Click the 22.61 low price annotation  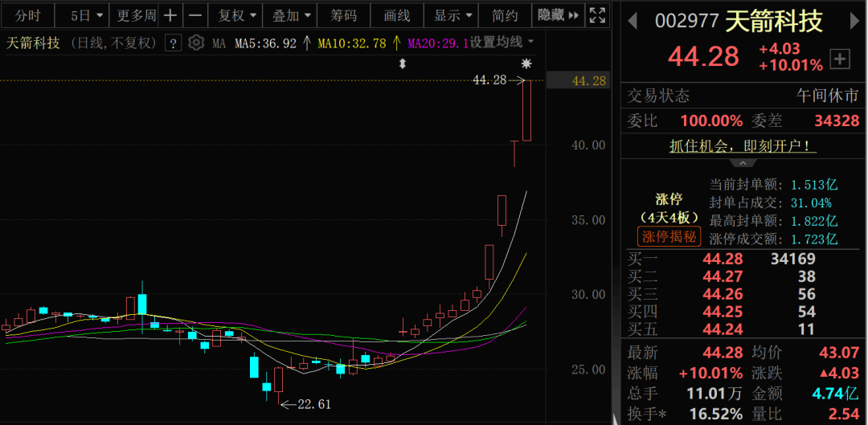tap(314, 405)
